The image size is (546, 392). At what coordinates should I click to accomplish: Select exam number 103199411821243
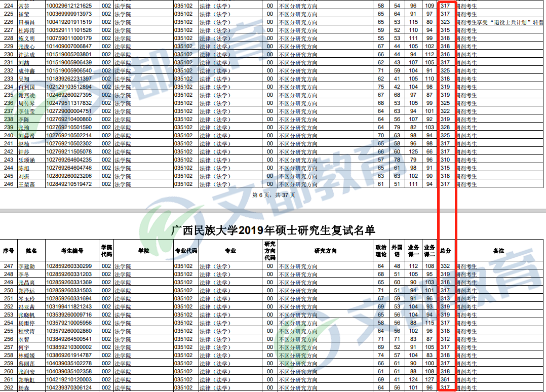(x=69, y=307)
